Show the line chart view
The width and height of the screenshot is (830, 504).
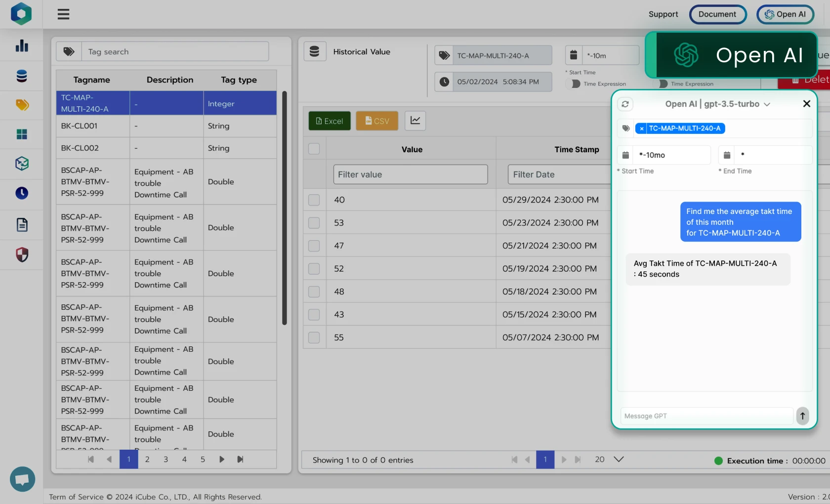[x=415, y=121]
